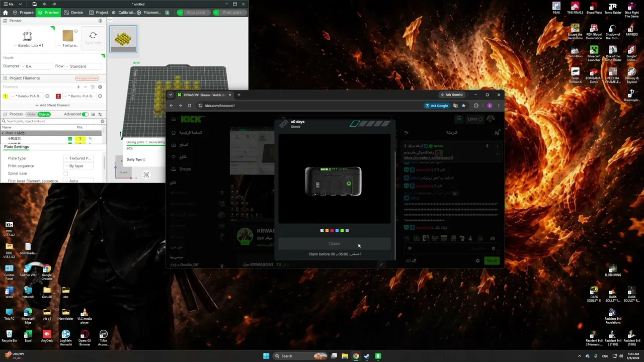Click the Ask Gemini button in Chrome
The width and height of the screenshot is (644, 362).
click(x=451, y=95)
